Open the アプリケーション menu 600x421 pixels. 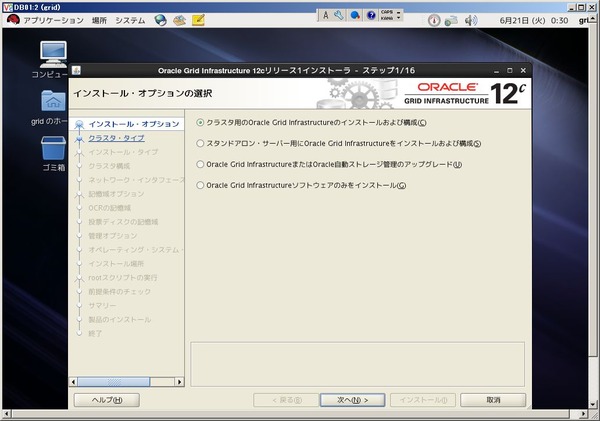(53, 20)
